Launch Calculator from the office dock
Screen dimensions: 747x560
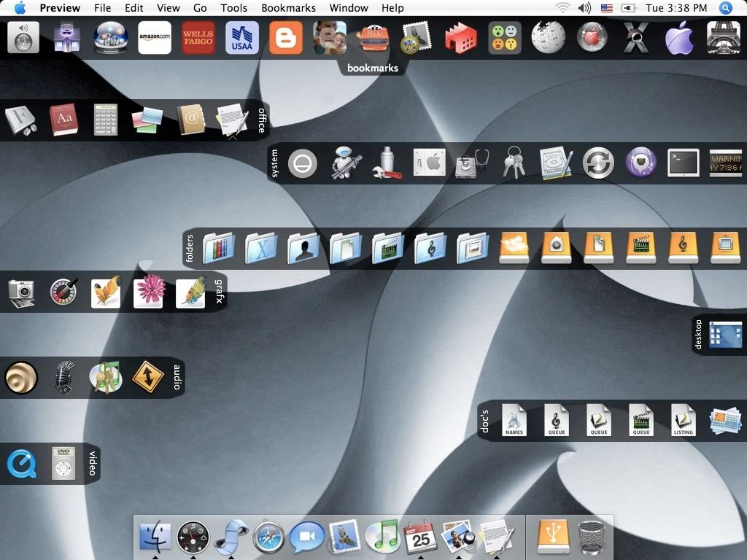(105, 120)
